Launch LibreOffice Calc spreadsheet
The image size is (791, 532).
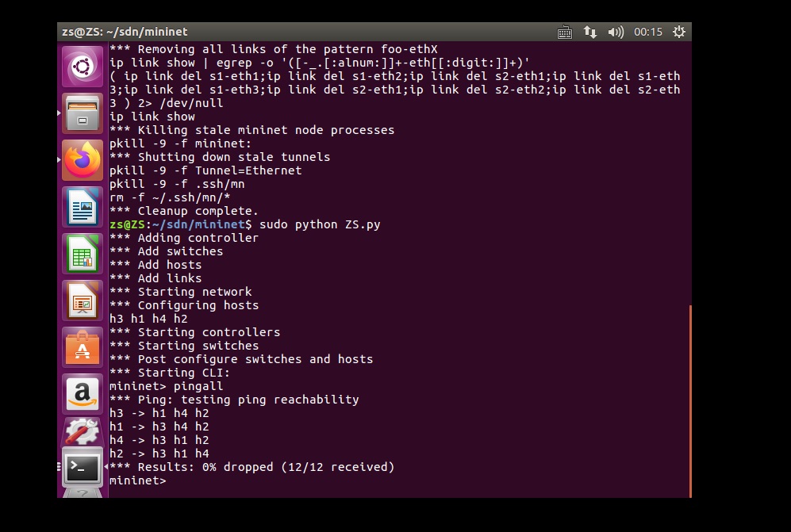pos(83,254)
